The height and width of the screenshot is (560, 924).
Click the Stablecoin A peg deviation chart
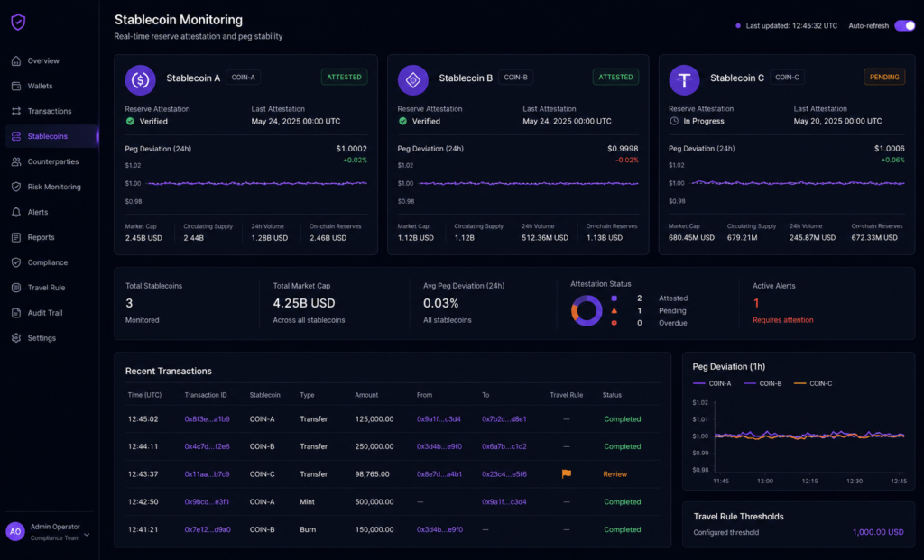245,183
